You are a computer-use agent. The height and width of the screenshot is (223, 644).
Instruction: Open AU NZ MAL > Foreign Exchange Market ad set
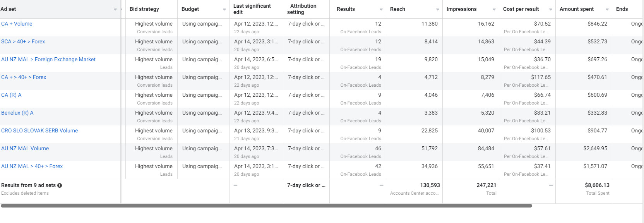(x=48, y=59)
